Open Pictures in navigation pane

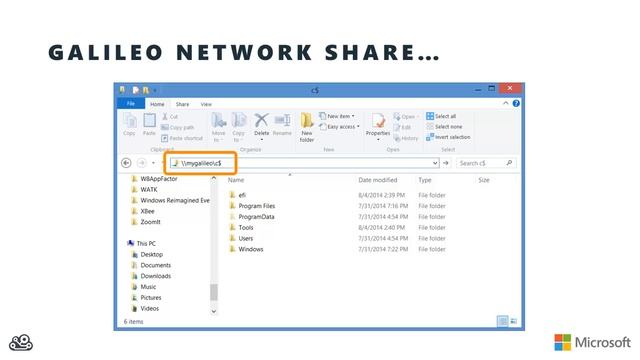(x=147, y=298)
